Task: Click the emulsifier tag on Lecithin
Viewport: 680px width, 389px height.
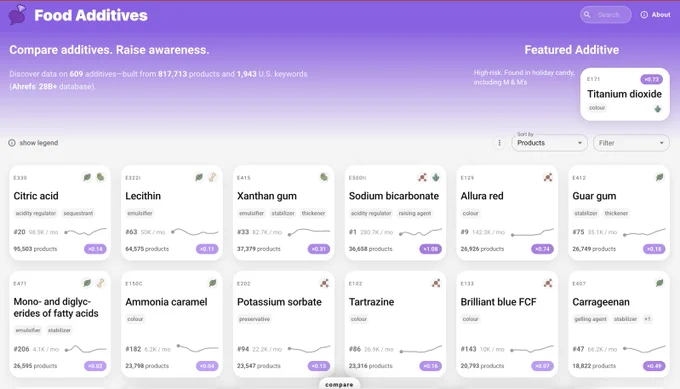Action: coord(140,213)
